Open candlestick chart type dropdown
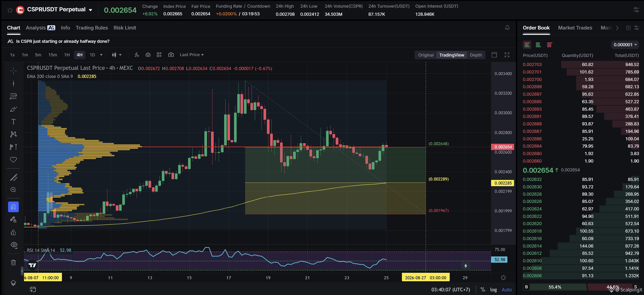This screenshot has width=644, height=295. click(116, 55)
